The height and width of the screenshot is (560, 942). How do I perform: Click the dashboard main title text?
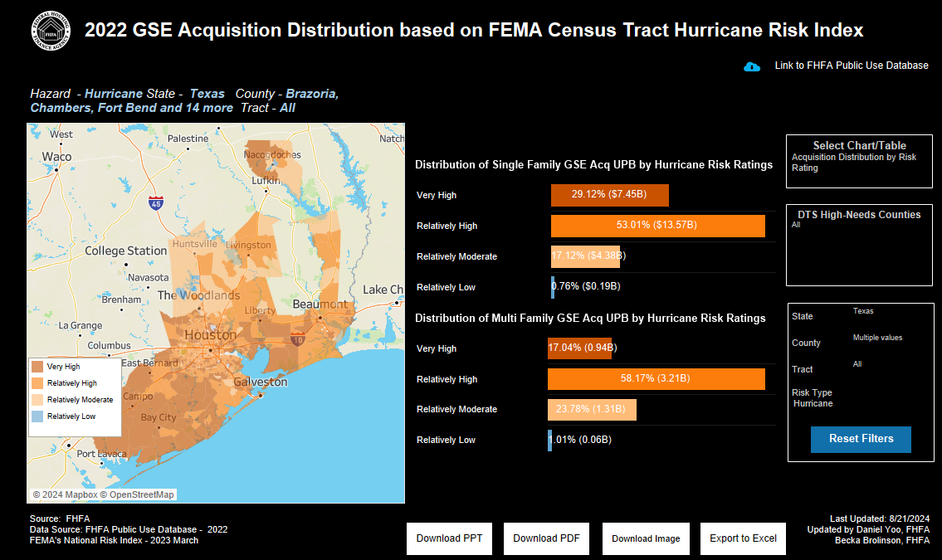(473, 30)
